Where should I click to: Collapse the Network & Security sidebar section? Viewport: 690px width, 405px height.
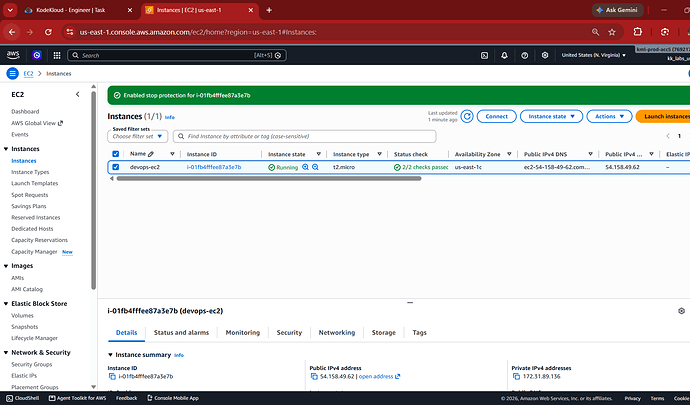click(6, 353)
